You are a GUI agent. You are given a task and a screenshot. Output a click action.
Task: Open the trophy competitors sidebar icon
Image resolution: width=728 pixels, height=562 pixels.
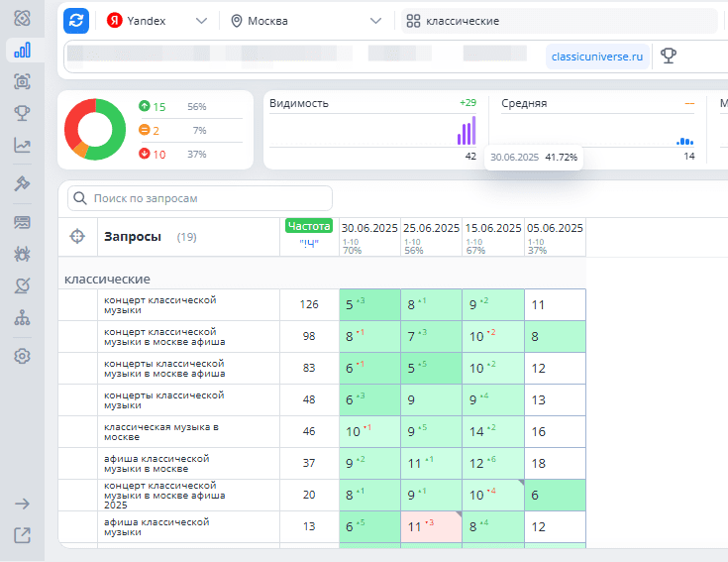tap(22, 113)
